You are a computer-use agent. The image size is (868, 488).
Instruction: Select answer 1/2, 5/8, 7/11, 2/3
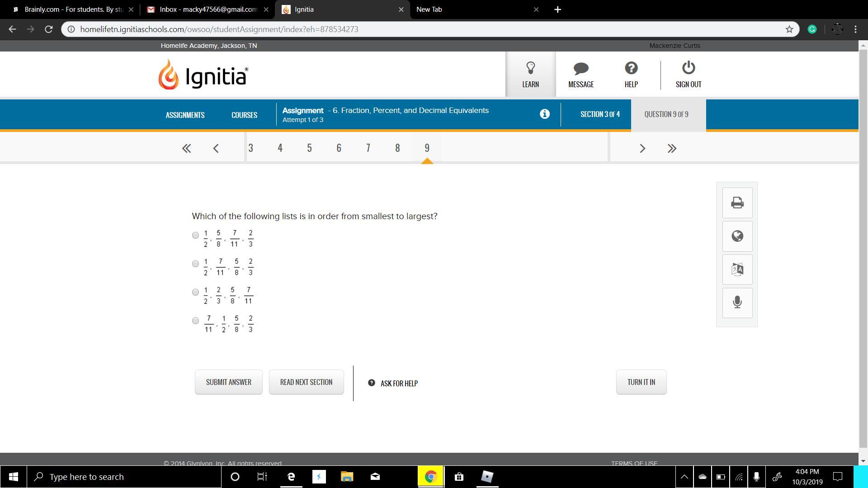coord(195,235)
